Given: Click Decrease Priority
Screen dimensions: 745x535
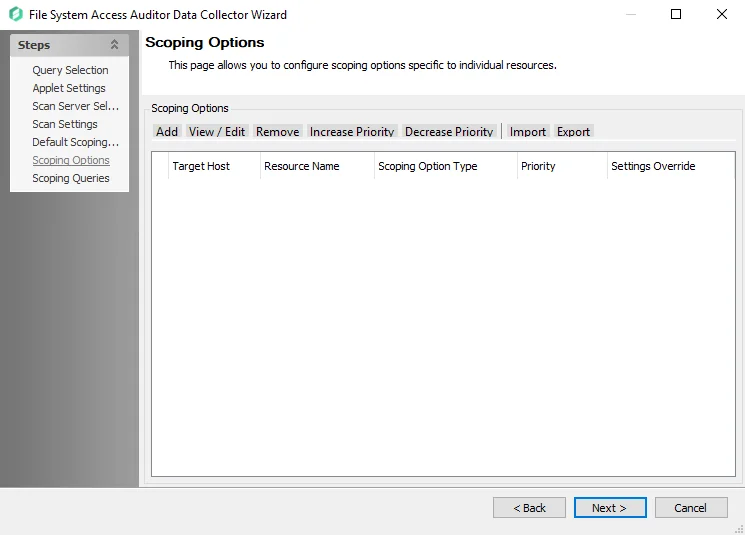Looking at the screenshot, I should click(x=449, y=132).
